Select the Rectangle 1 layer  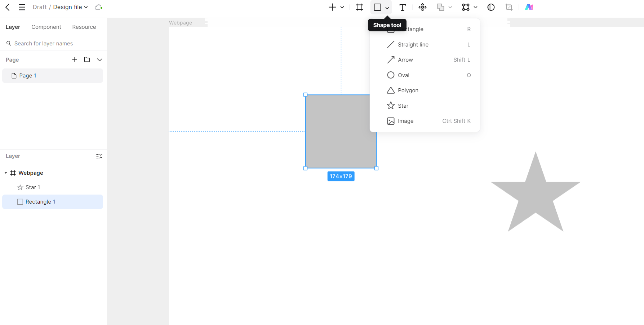click(x=53, y=202)
